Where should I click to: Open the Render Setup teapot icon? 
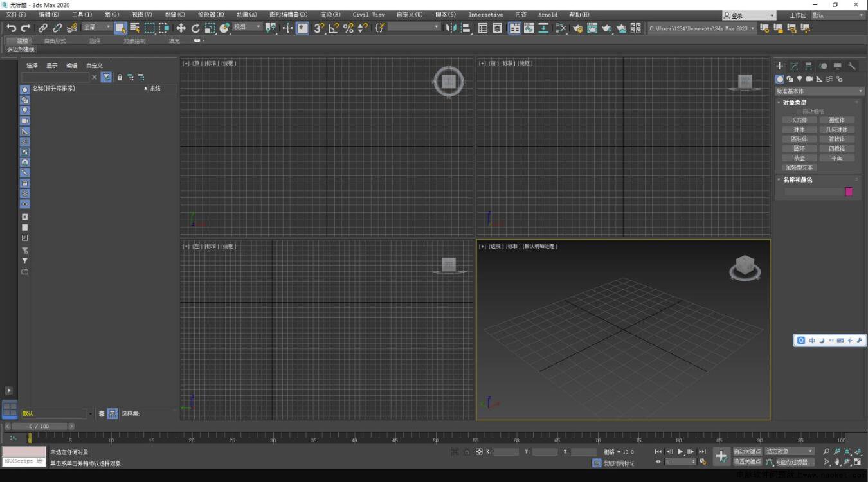coord(577,28)
